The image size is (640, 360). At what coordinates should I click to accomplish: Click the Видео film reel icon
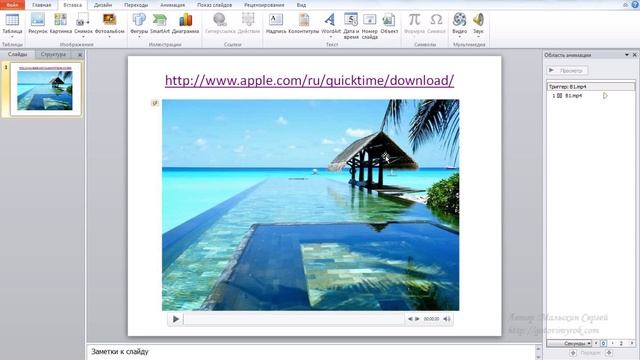pyautogui.click(x=460, y=20)
